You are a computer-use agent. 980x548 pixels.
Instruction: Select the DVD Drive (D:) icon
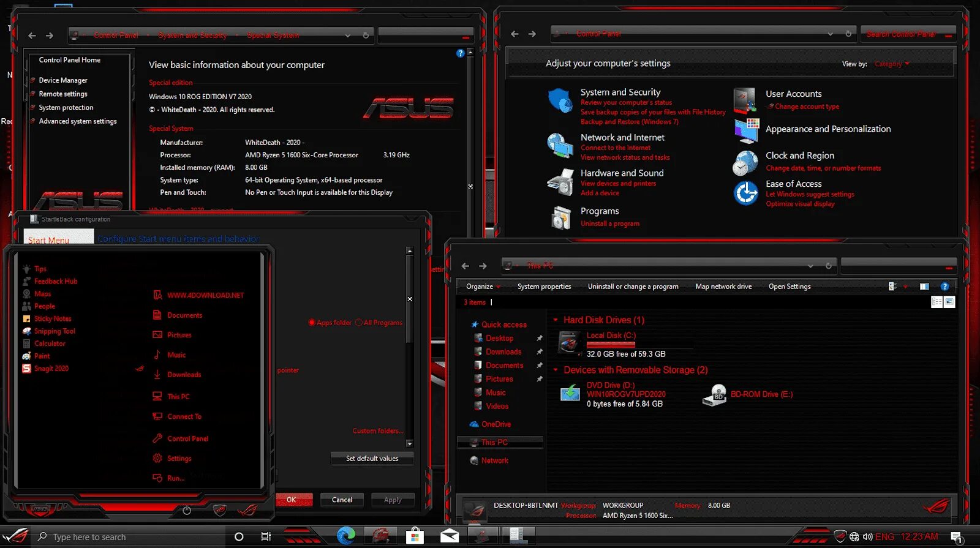[x=570, y=393]
